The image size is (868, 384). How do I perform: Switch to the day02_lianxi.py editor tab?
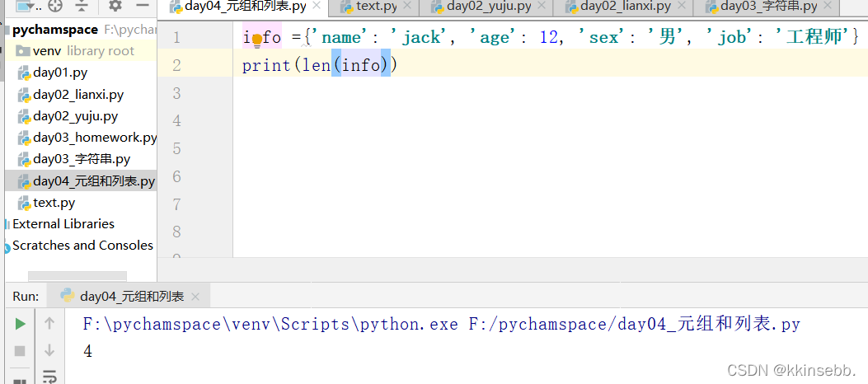coord(626,7)
